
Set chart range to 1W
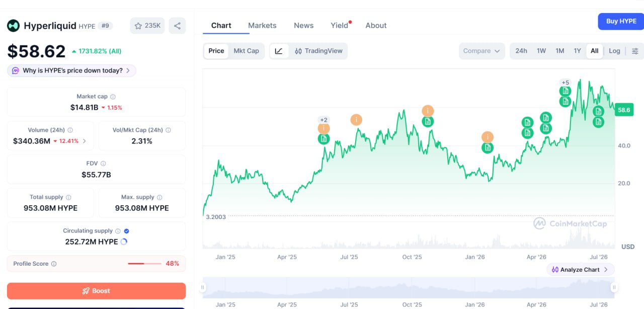tap(541, 51)
